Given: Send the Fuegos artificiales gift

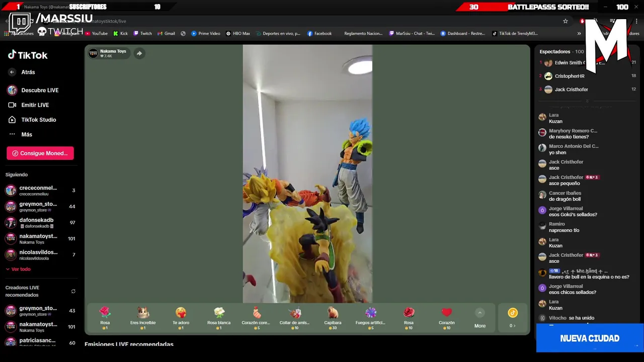Looking at the screenshot, I should point(371,318).
